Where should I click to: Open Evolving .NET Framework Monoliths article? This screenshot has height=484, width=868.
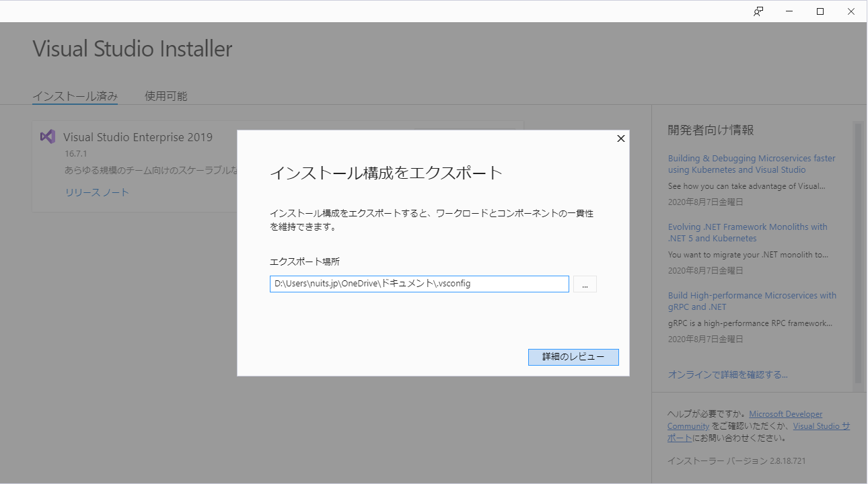(748, 233)
